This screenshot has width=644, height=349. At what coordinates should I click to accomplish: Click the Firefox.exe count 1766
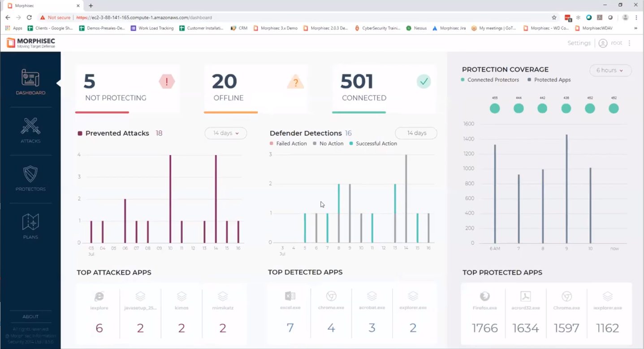tap(484, 328)
